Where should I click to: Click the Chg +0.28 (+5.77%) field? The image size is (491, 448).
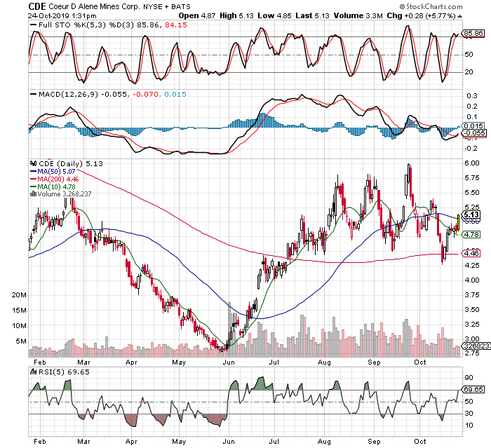pyautogui.click(x=422, y=15)
